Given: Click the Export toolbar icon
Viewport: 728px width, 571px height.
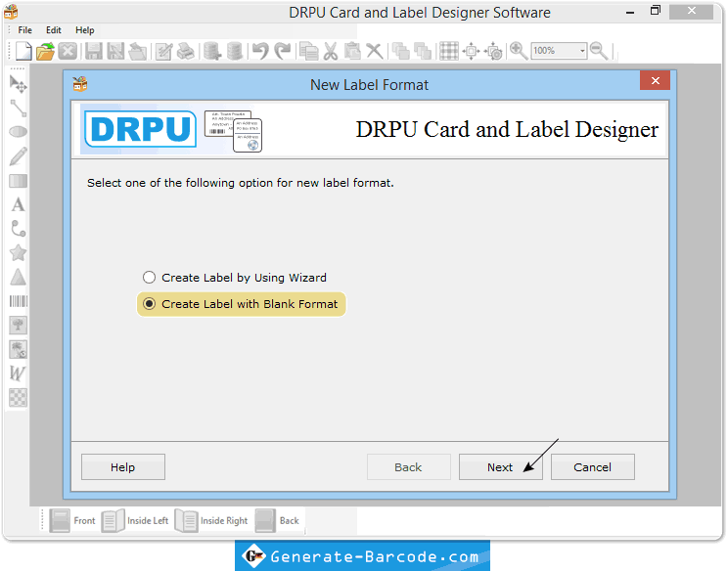Looking at the screenshot, I should click(138, 51).
